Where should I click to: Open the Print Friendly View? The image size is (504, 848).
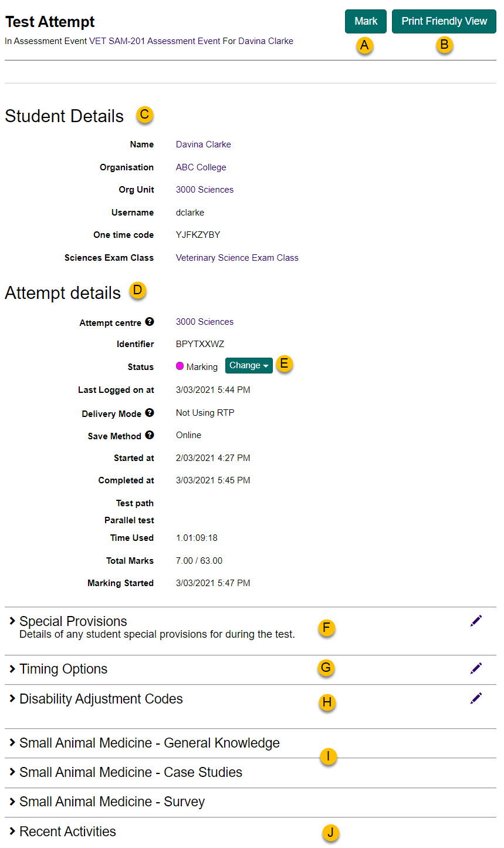click(444, 21)
